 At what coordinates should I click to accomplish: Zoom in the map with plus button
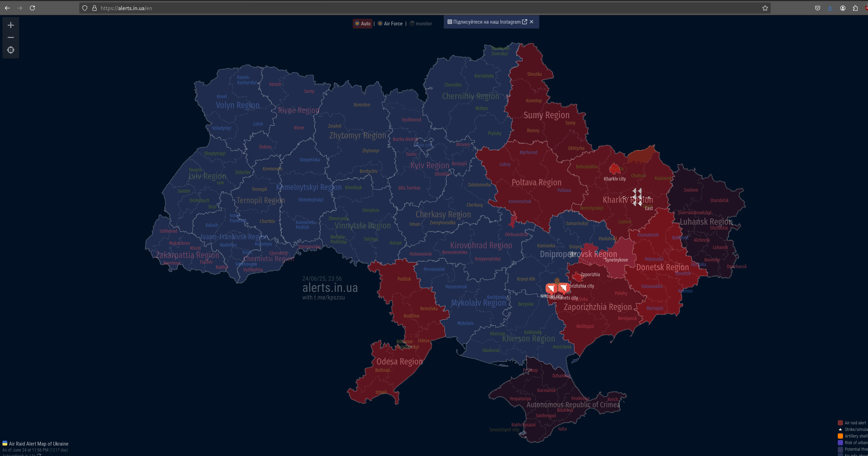click(11, 25)
